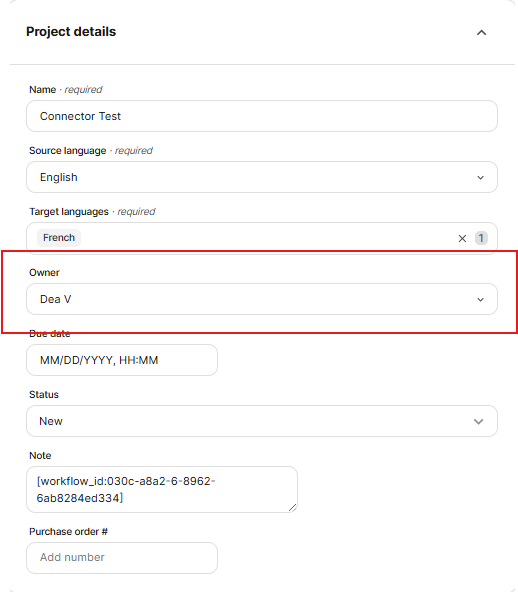The width and height of the screenshot is (518, 592).
Task: Click the Status field label
Action: [44, 395]
